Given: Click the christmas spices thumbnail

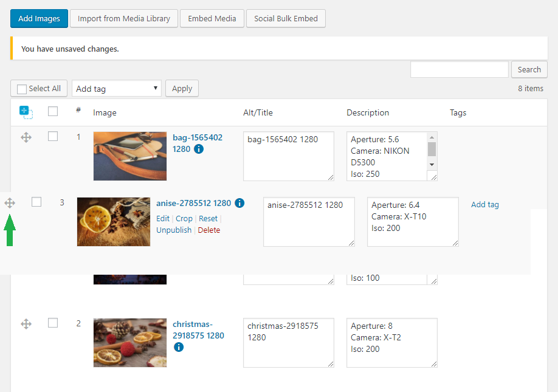Looking at the screenshot, I should (x=130, y=343).
